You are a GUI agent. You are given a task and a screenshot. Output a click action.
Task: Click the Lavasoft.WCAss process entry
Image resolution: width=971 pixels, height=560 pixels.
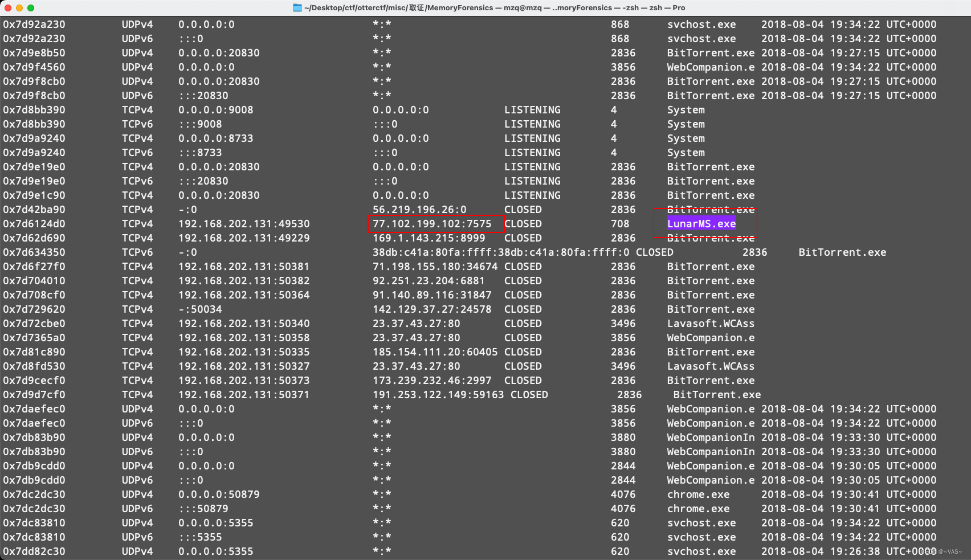pyautogui.click(x=711, y=323)
